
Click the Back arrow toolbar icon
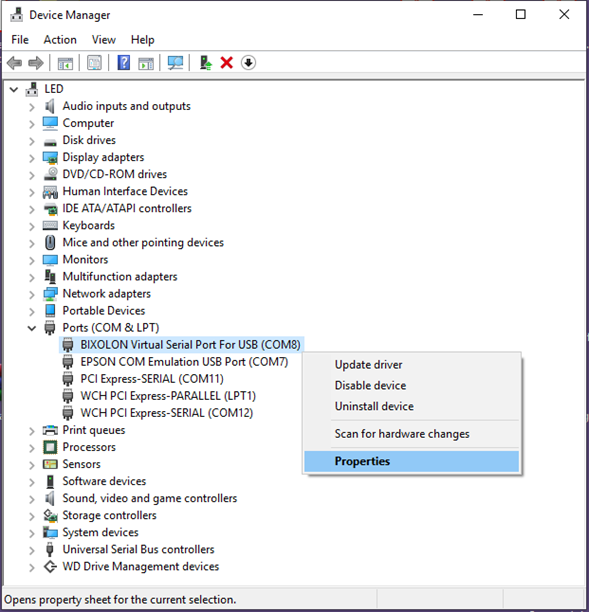(x=14, y=63)
